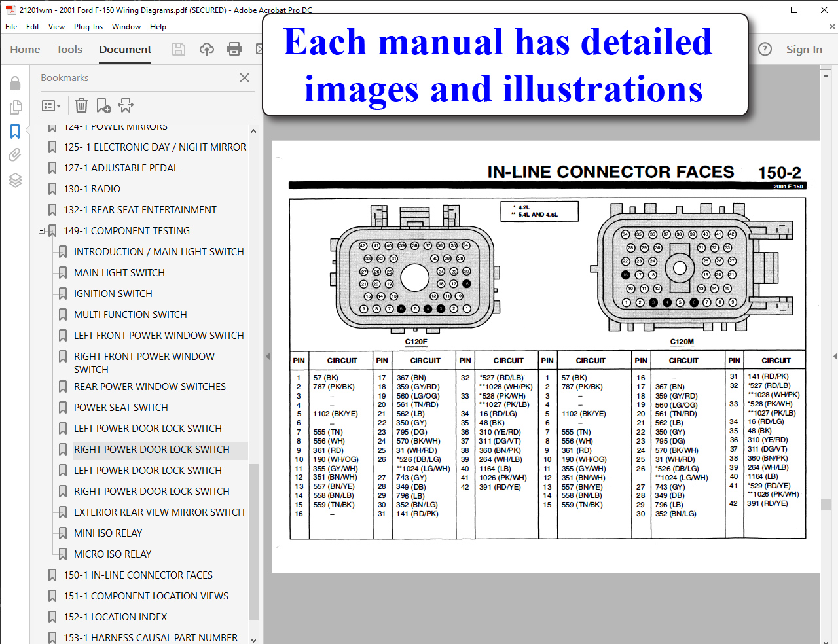838x644 pixels.
Task: Open the POWER SEAT SWITCH bookmark
Action: [120, 408]
